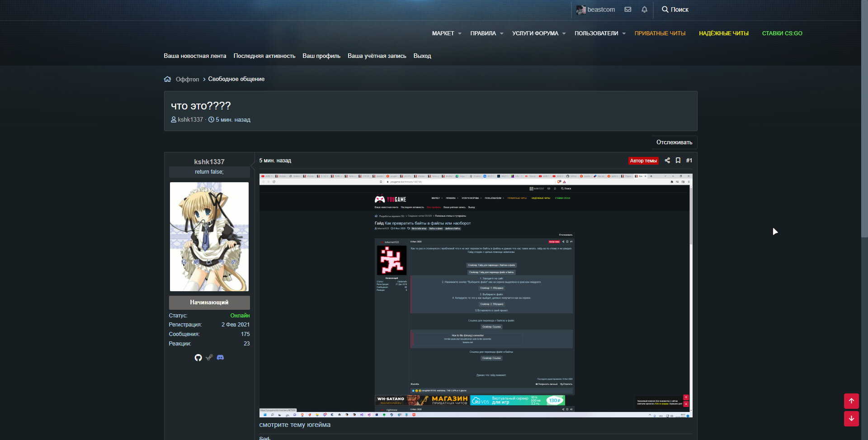Click the beastcom username in header
The image size is (868, 440).
point(601,9)
